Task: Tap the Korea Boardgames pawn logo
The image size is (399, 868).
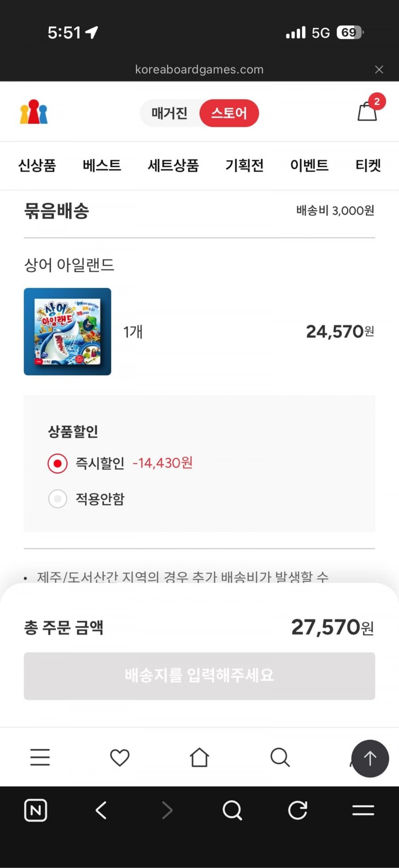Action: [x=34, y=112]
